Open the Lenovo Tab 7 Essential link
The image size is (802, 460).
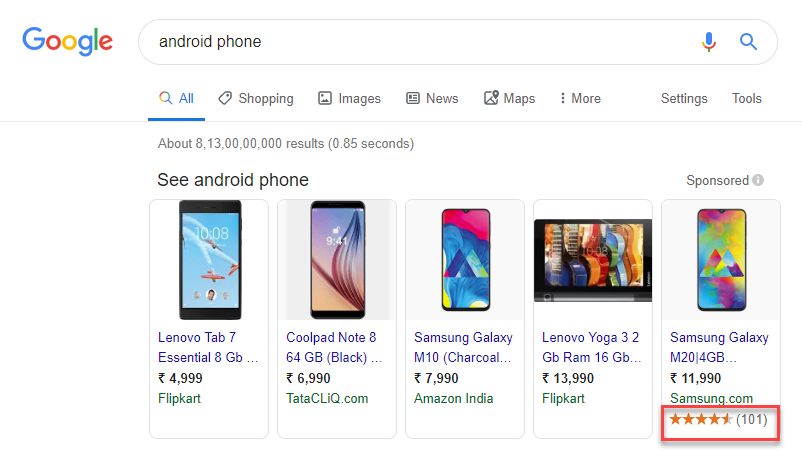coord(208,347)
